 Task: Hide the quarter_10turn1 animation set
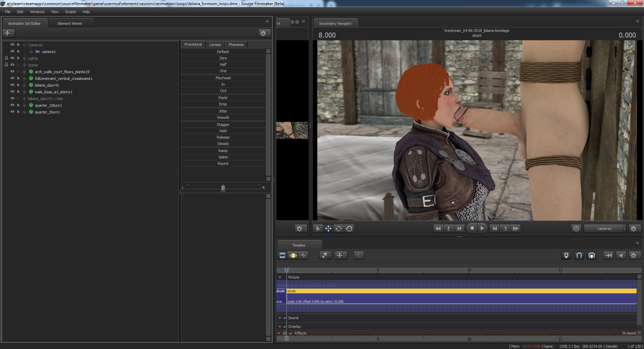(12, 105)
